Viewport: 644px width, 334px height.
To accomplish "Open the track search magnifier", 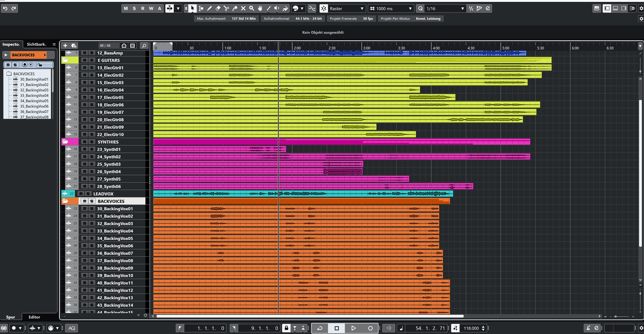I will click(x=144, y=46).
